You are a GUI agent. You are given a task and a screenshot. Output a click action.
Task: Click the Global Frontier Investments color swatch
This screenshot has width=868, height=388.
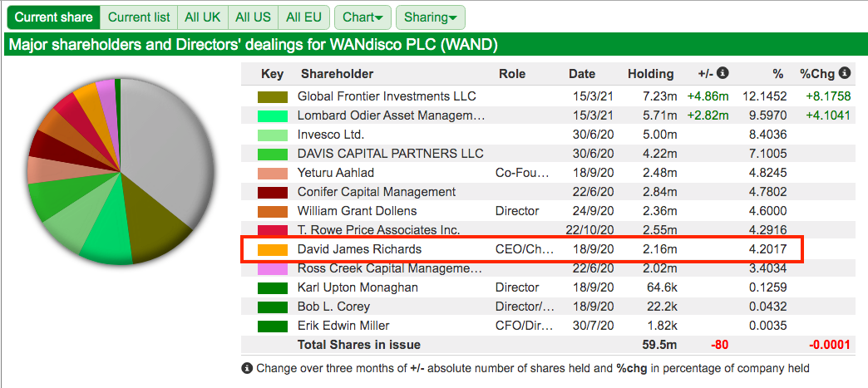[x=273, y=97]
